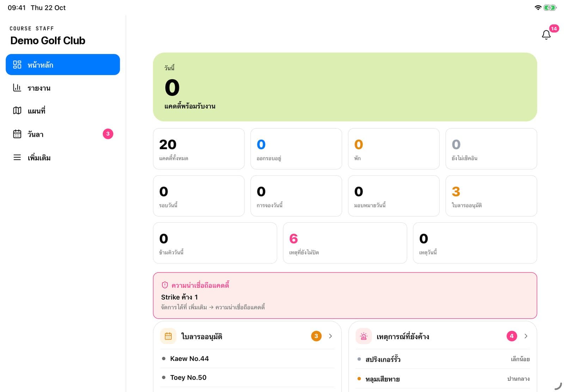This screenshot has width=564, height=392.
Task: Select the สปริงเกอร์รั่ว incident row
Action: (x=443, y=359)
